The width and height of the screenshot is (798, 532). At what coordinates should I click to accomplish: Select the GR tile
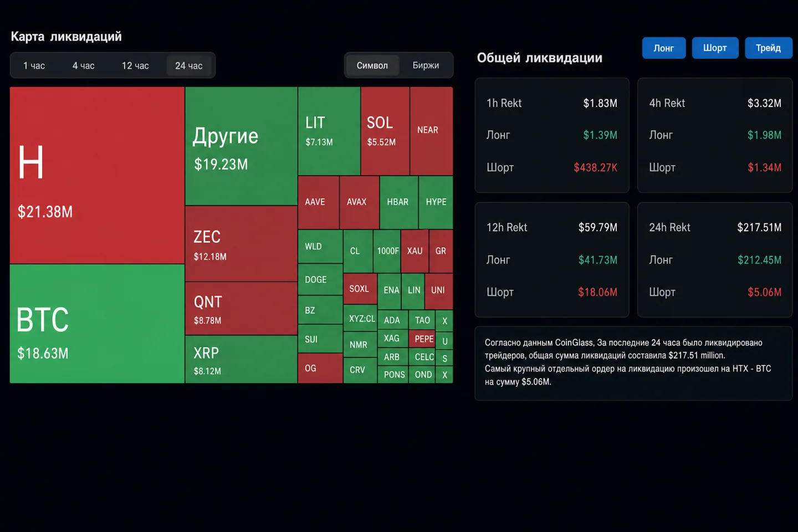441,251
